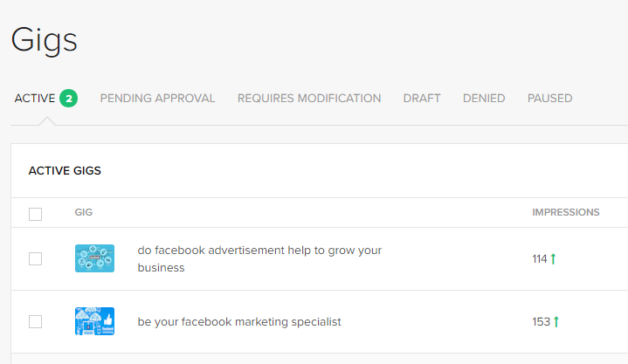The image size is (628, 364).
Task: Click the 114 impressions value
Action: click(x=540, y=259)
